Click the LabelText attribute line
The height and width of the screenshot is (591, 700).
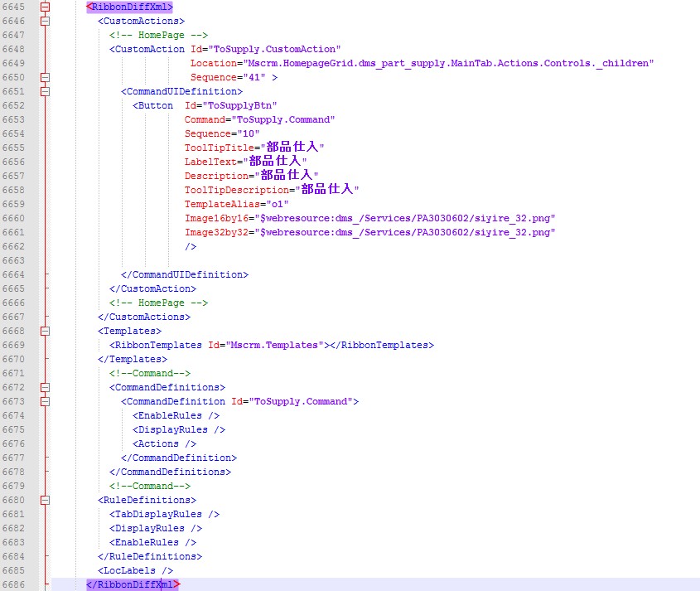point(245,162)
